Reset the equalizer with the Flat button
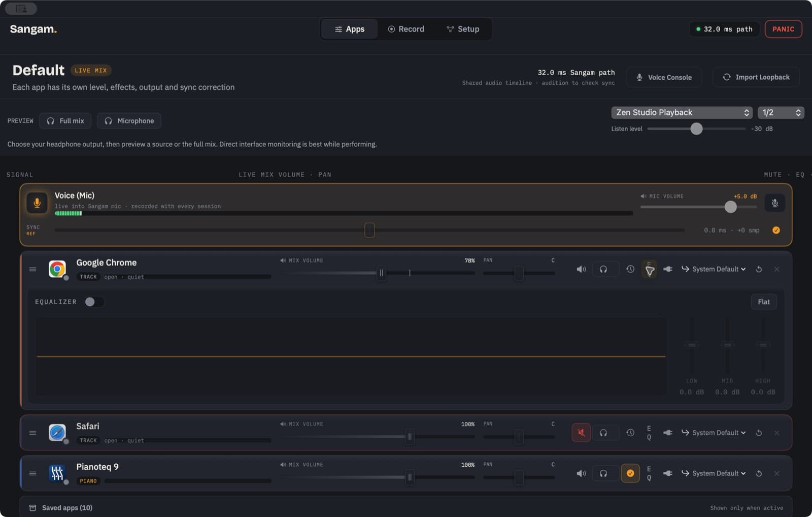Screen dimensions: 812x517 764,302
